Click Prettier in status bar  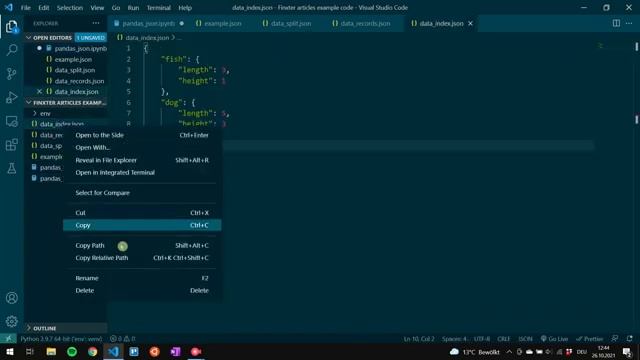click(x=589, y=339)
